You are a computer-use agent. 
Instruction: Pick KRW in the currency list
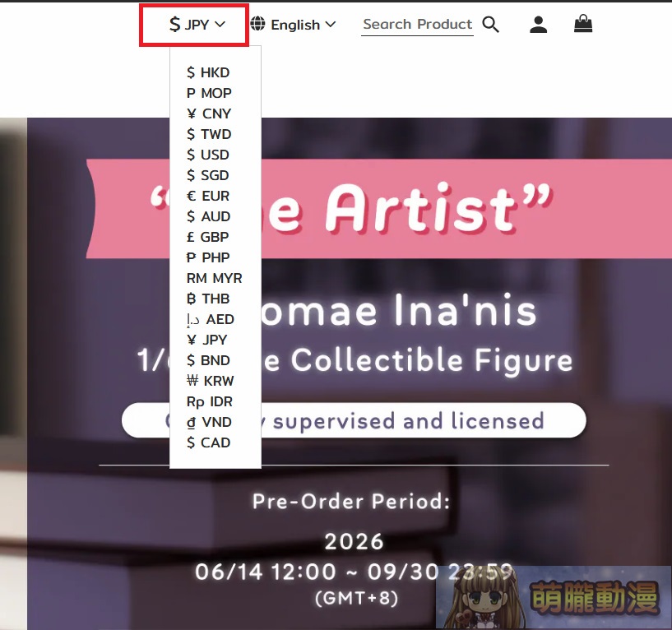tap(211, 381)
